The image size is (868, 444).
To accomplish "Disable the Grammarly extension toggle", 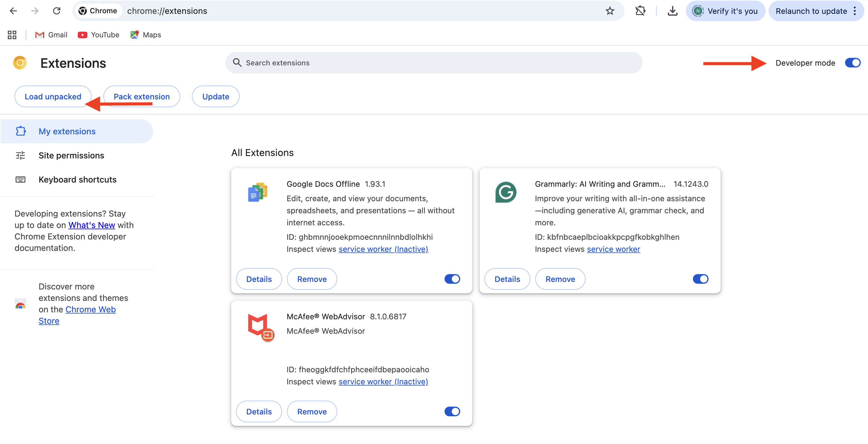I will tap(700, 279).
